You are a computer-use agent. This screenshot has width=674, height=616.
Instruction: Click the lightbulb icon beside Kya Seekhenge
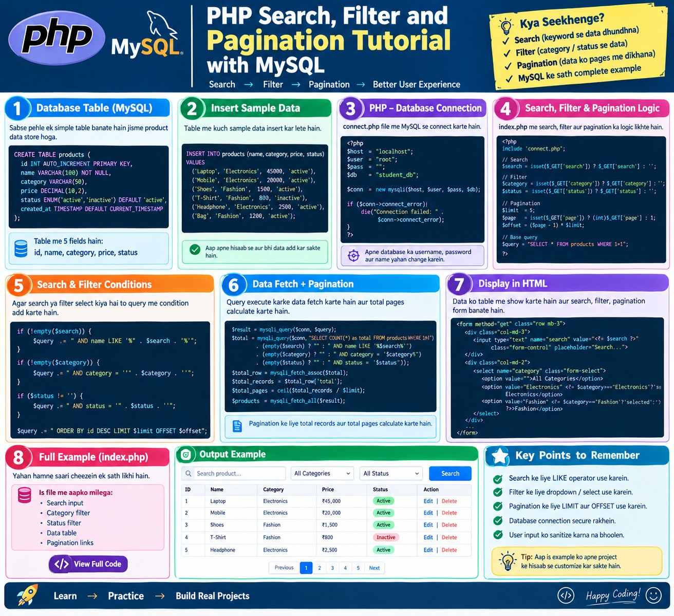(506, 25)
